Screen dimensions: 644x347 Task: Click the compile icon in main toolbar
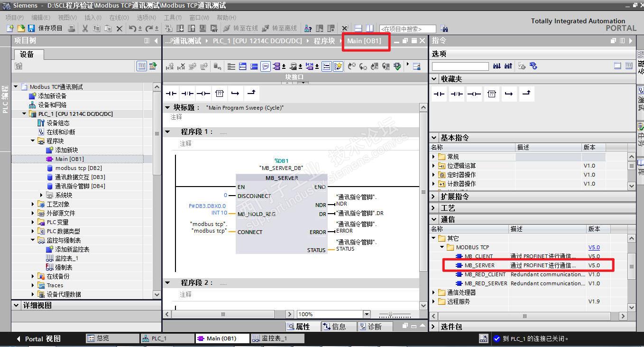point(169,28)
